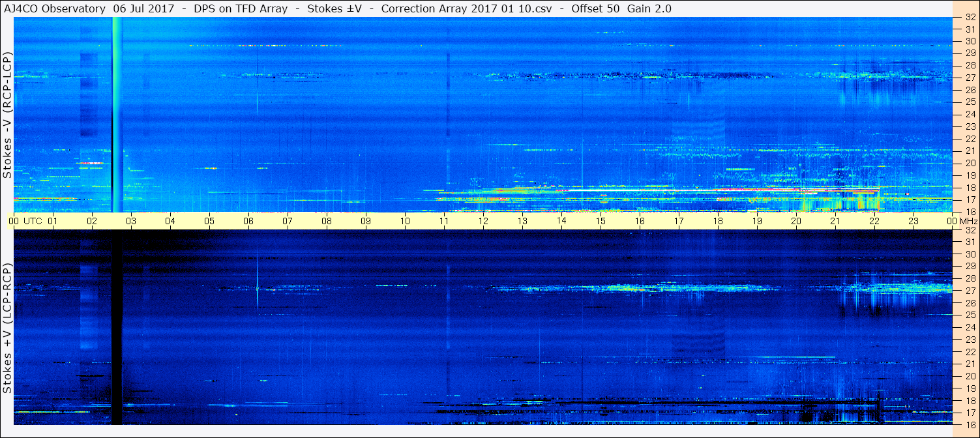Click the Stokes -V (RCP-LCP) axis title
The height and width of the screenshot is (438, 980).
7,115
